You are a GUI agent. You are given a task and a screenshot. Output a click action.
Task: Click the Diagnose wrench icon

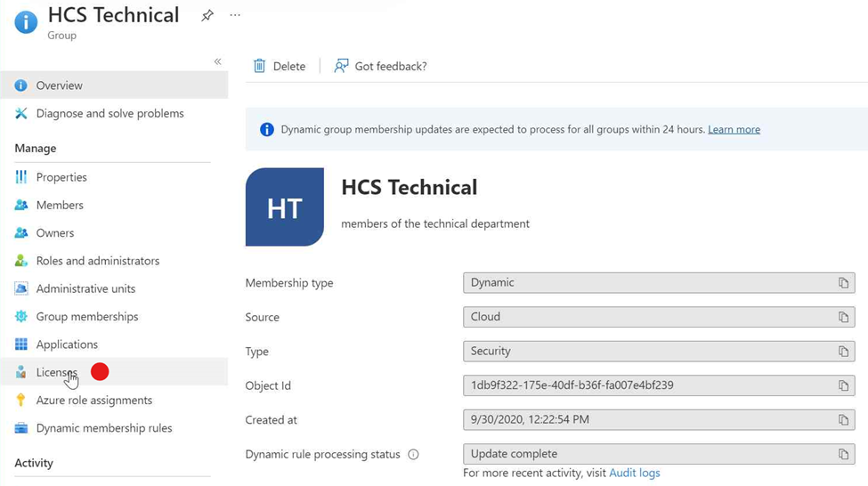tap(21, 113)
